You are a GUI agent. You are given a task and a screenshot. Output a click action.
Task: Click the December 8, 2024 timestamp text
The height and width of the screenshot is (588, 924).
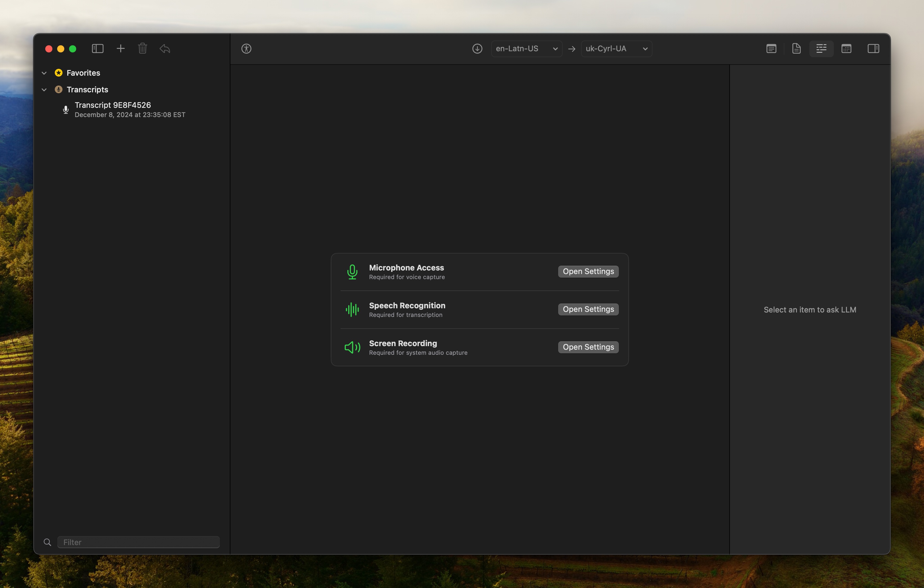coord(130,115)
